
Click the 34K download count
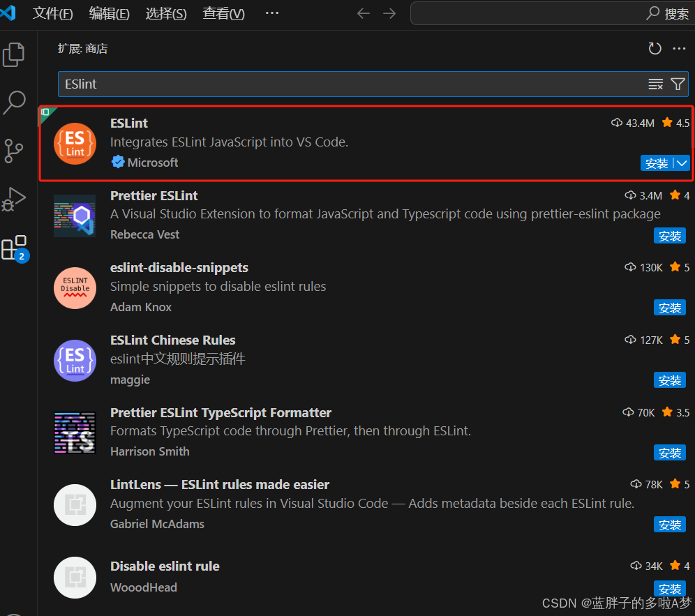pos(647,566)
